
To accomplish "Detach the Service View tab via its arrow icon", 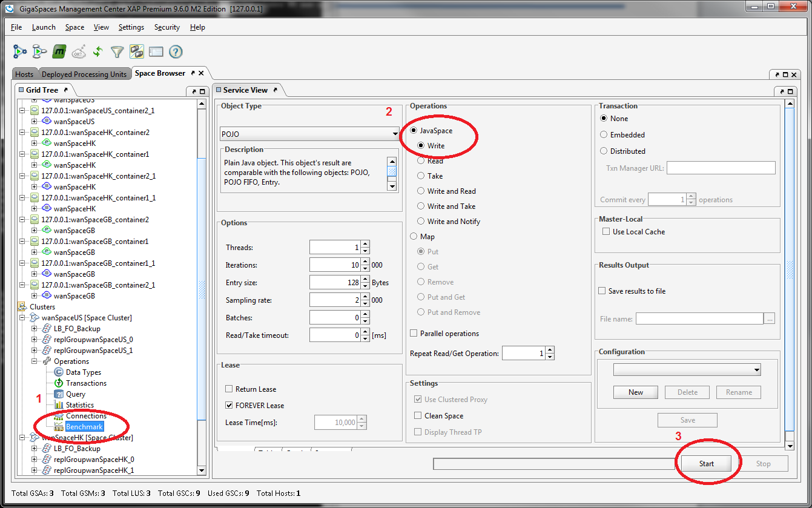I will pyautogui.click(x=275, y=90).
